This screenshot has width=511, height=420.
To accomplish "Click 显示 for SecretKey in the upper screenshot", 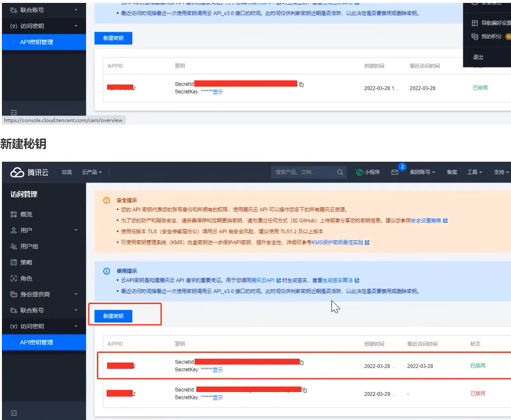I will 218,92.
